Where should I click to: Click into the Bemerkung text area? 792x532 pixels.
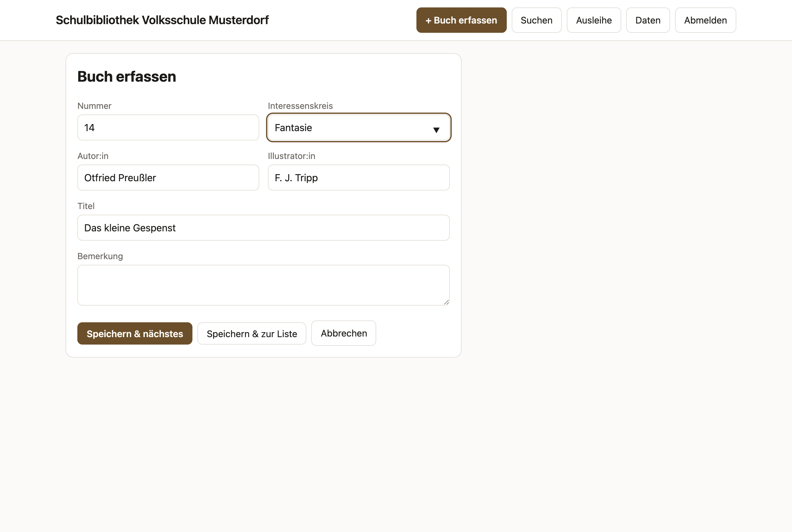tap(263, 285)
